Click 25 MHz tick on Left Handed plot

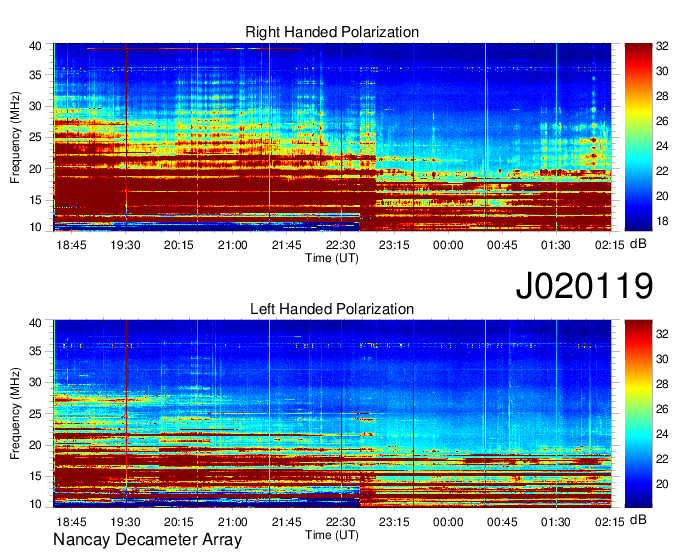click(x=35, y=414)
